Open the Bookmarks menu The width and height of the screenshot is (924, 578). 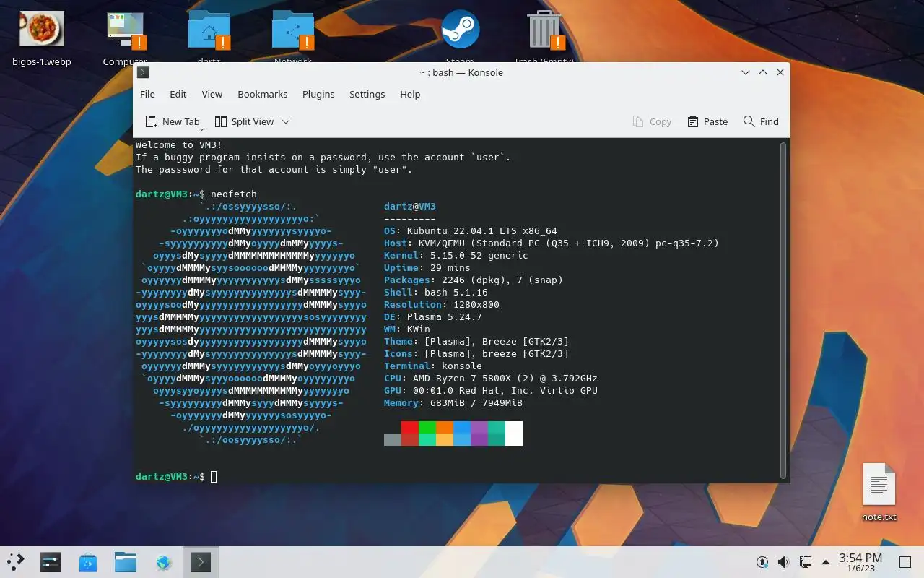tap(263, 94)
